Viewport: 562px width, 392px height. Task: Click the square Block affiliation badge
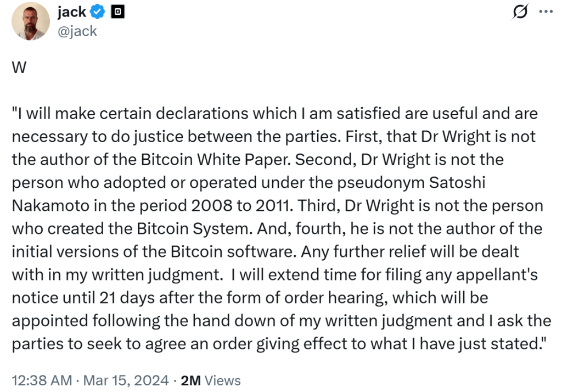(x=117, y=12)
